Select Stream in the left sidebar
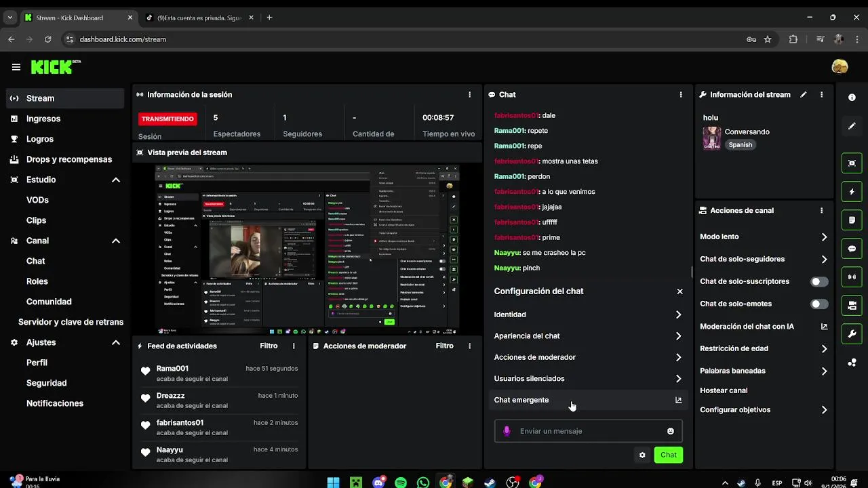868x488 pixels. pos(65,98)
